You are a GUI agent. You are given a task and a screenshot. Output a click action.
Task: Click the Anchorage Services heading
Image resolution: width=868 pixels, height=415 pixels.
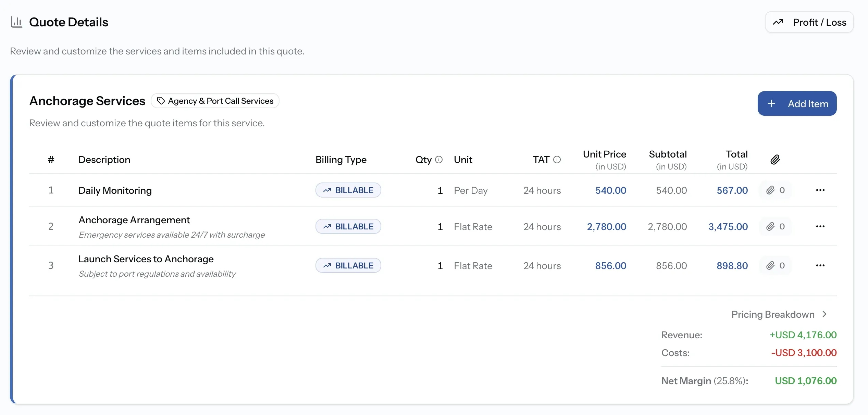click(x=87, y=101)
